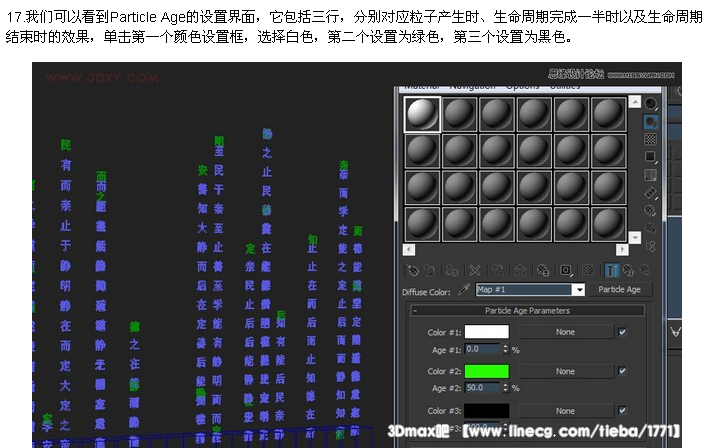709x448 pixels.
Task: Toggle Show Shaded Material in Viewport
Action: [x=588, y=270]
